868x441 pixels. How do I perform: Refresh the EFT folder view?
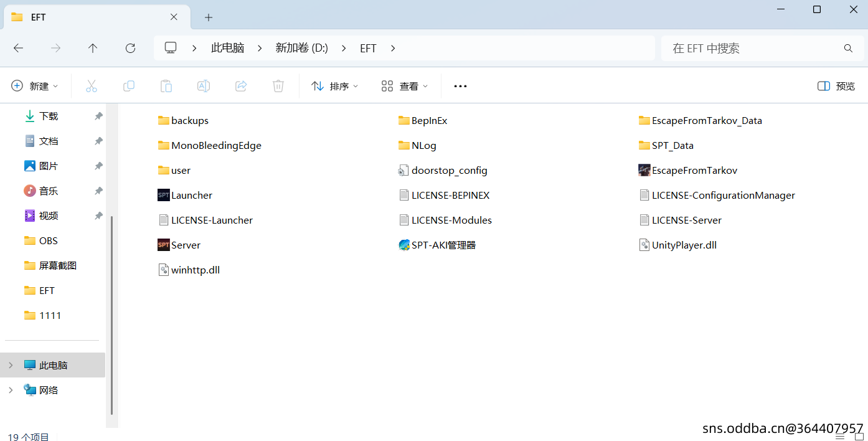(x=130, y=48)
